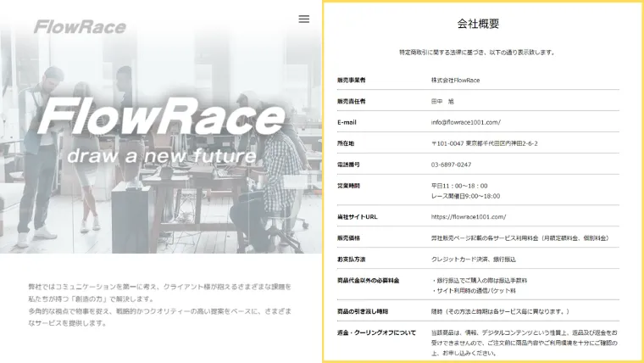Click the 返金・クーリングオフについて label
Image resolution: width=644 pixels, height=363 pixels.
376,332
